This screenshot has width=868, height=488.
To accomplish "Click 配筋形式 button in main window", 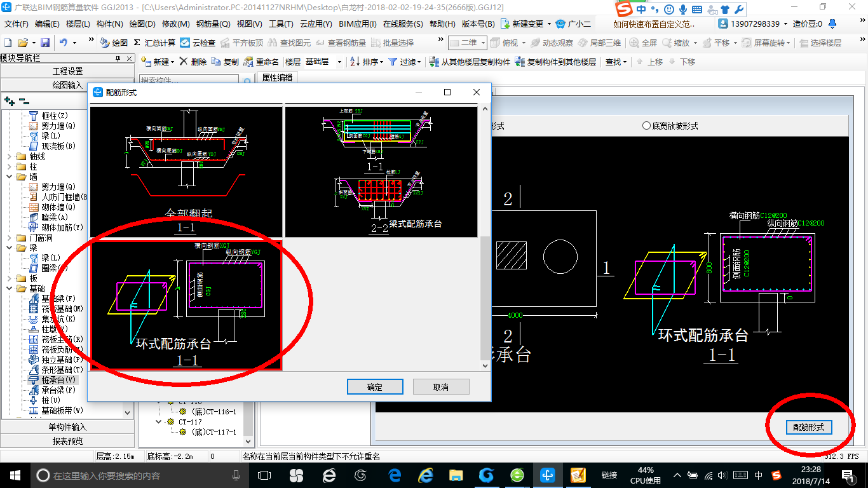I will [x=808, y=427].
